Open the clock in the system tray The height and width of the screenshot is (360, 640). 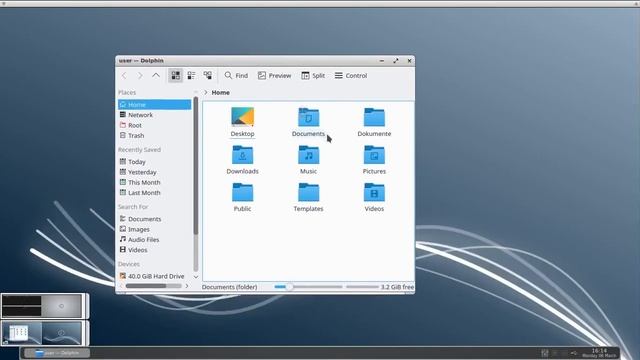click(599, 353)
